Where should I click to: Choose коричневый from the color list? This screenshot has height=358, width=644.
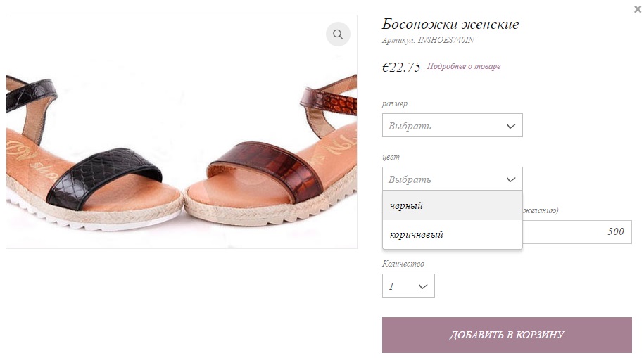[x=452, y=234]
